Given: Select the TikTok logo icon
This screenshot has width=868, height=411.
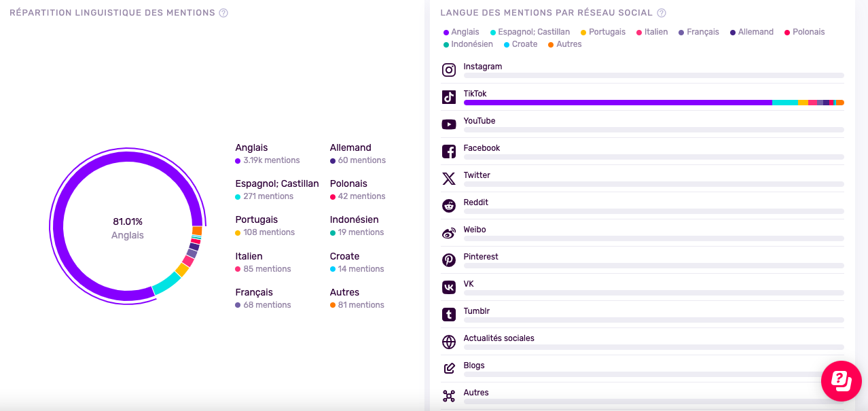Looking at the screenshot, I should click(449, 97).
